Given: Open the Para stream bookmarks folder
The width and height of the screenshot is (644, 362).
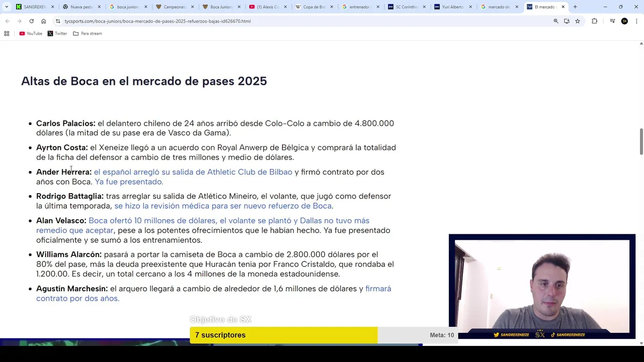Looking at the screenshot, I should 88,34.
